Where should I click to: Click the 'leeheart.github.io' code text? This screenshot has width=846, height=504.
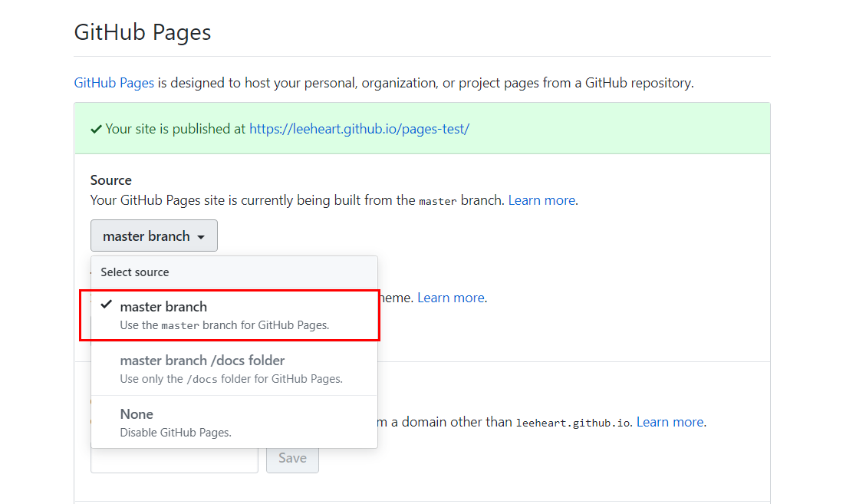[x=573, y=423]
